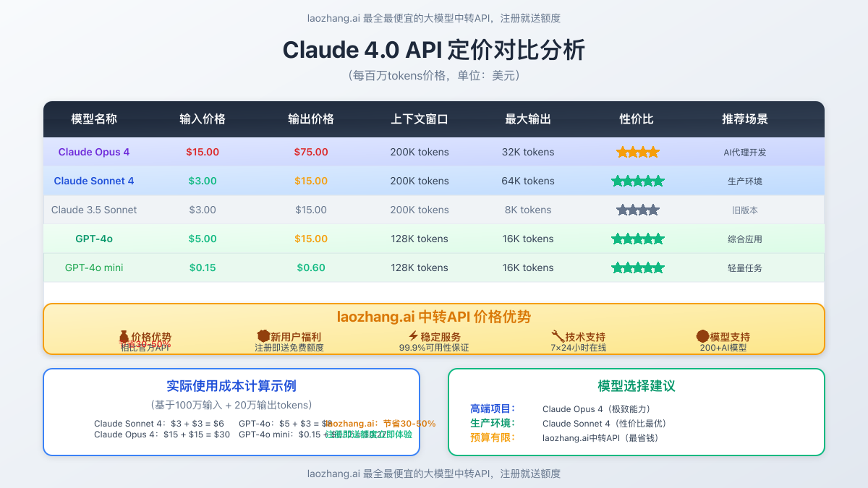Click the orange star rating for Claude Opus 4
This screenshot has width=868, height=488.
pos(637,152)
